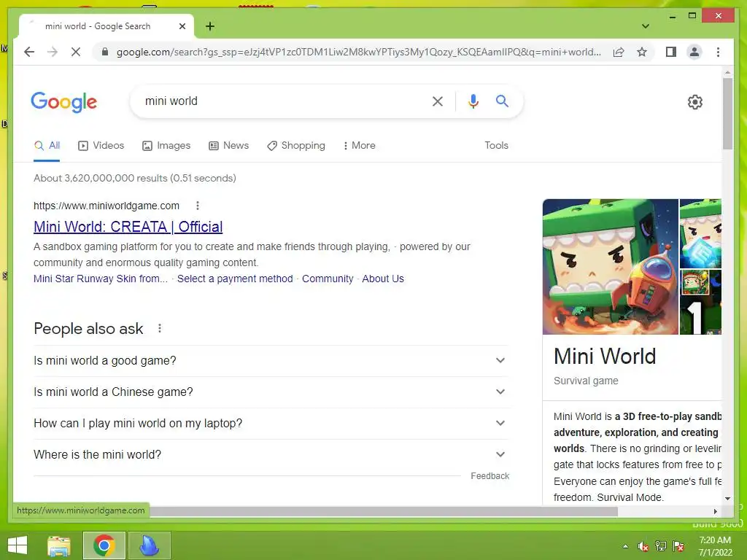Click the Chrome taskbar icon

point(104,545)
